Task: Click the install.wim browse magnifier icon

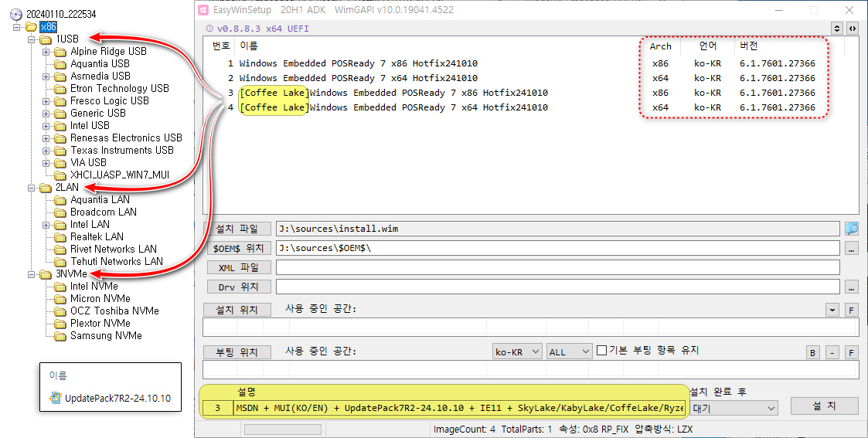Action: click(x=852, y=229)
